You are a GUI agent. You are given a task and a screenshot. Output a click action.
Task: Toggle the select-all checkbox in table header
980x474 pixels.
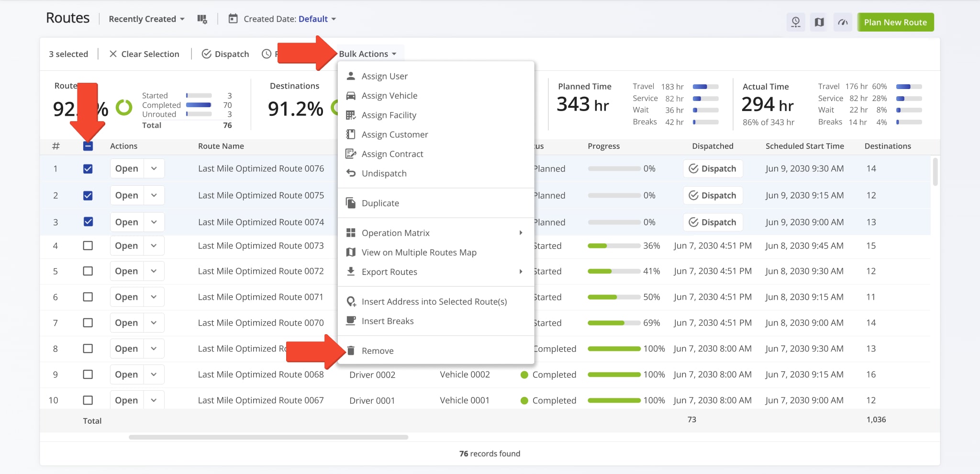click(88, 146)
